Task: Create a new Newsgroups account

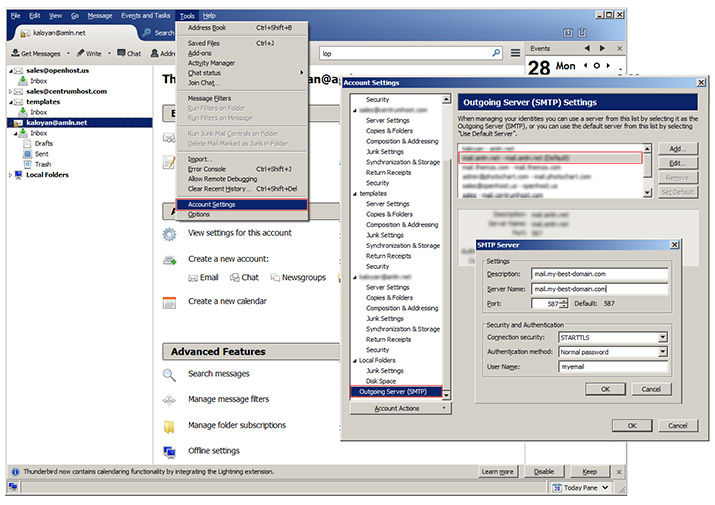Action: [298, 277]
